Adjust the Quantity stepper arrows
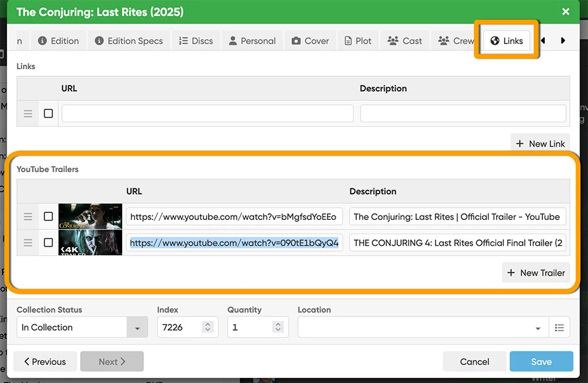588x383 pixels. tap(278, 327)
